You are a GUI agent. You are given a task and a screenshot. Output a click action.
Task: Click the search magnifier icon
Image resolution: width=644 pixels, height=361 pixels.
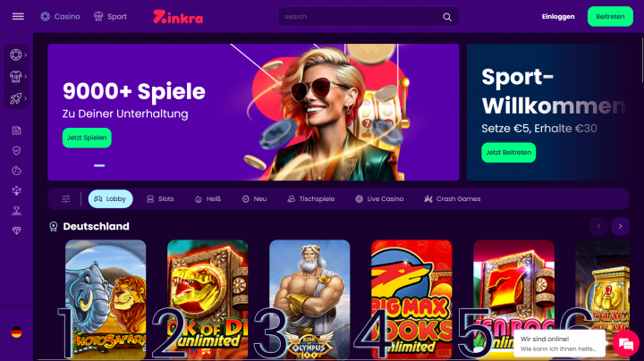447,17
